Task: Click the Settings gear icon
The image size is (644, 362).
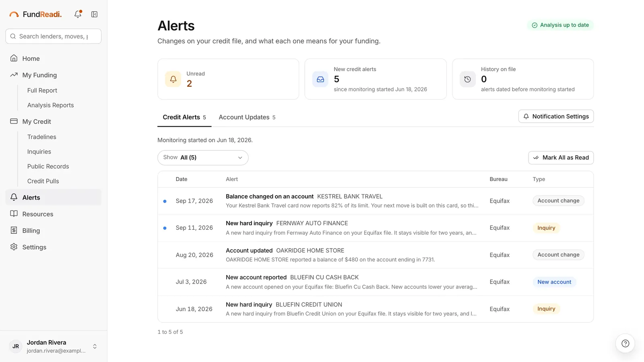Action: pyautogui.click(x=14, y=247)
